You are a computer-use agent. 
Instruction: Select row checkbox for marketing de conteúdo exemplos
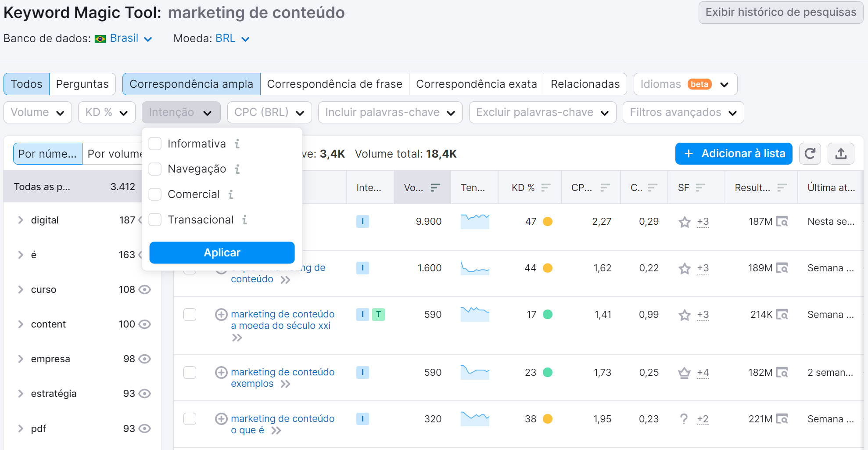(190, 372)
